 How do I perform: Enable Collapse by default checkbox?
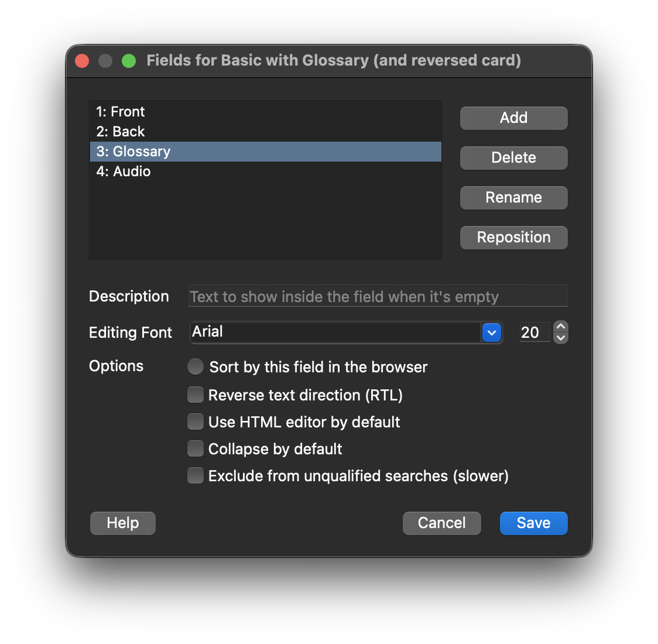196,449
